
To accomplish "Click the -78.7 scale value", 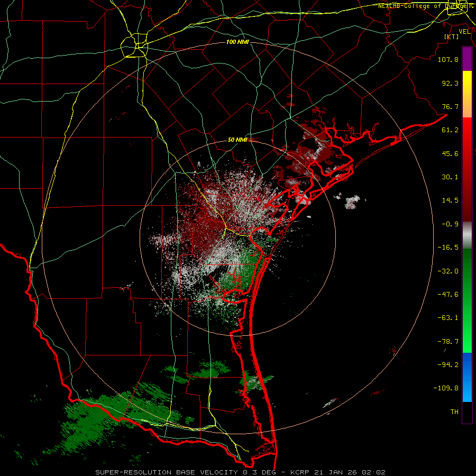I will point(448,342).
